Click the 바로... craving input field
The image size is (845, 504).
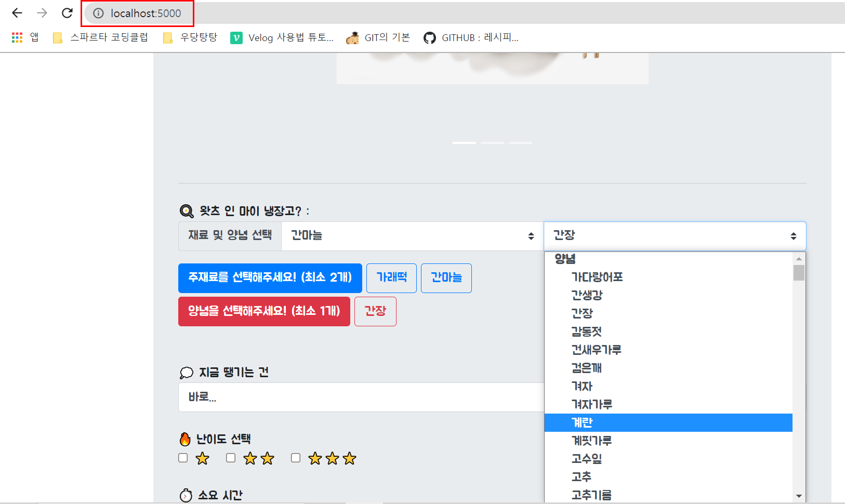pyautogui.click(x=361, y=397)
